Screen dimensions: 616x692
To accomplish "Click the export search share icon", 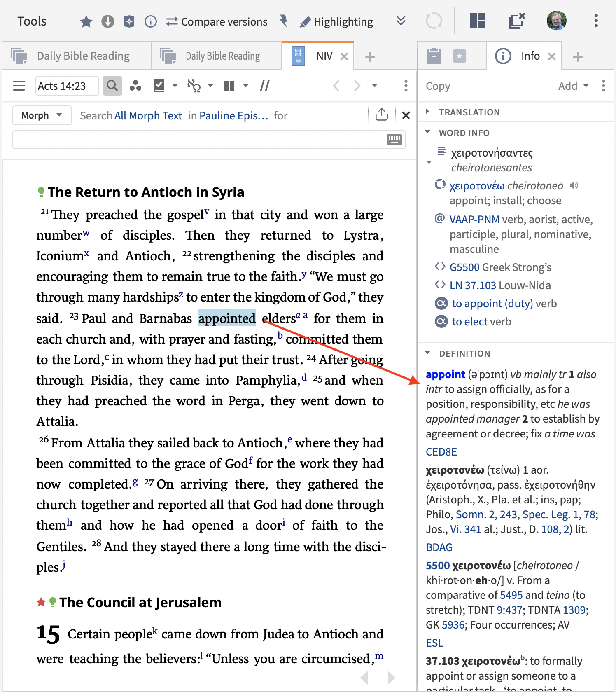I will [382, 115].
